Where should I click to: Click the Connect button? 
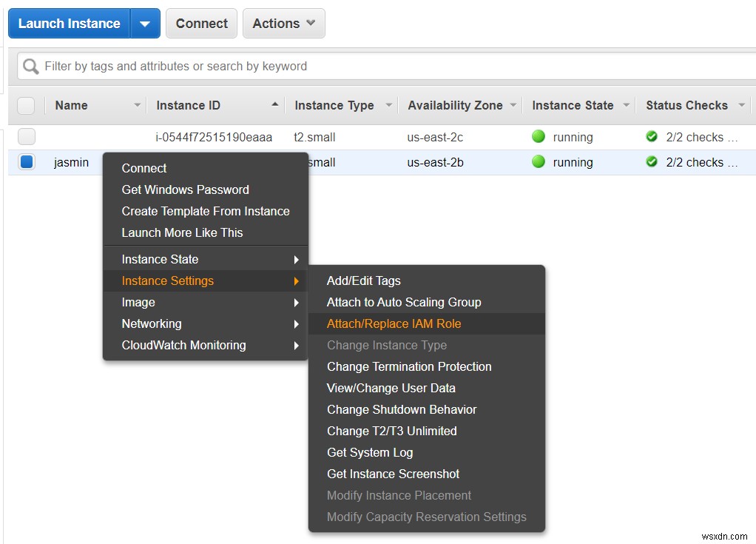(200, 23)
